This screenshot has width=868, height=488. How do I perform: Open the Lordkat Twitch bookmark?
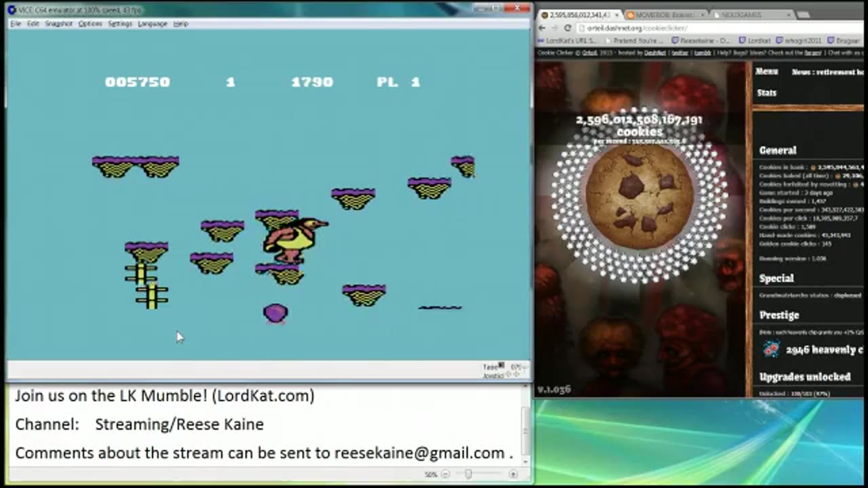(x=755, y=41)
